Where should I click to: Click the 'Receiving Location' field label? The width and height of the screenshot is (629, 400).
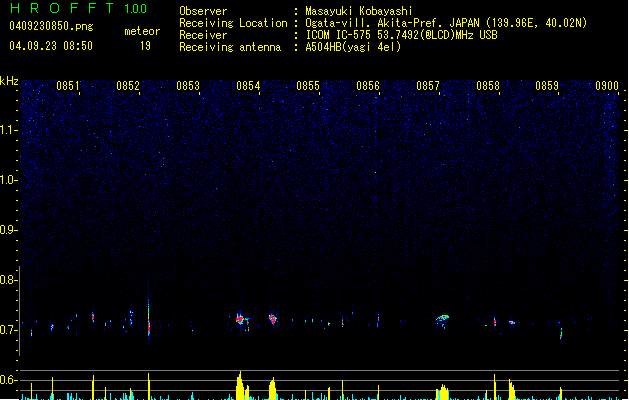pos(233,23)
